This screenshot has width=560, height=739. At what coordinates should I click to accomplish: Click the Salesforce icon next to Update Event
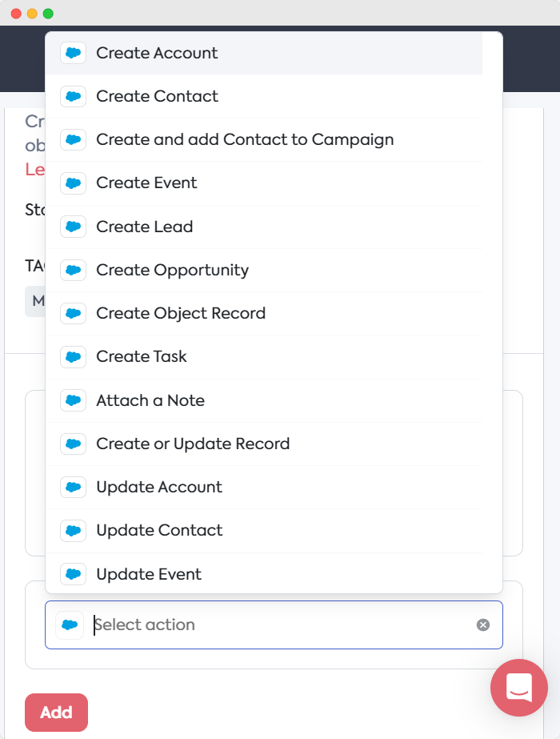[73, 574]
